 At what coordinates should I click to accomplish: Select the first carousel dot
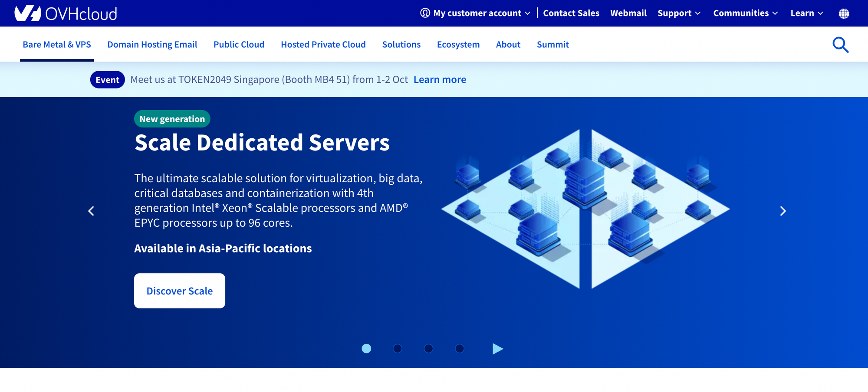click(x=366, y=349)
